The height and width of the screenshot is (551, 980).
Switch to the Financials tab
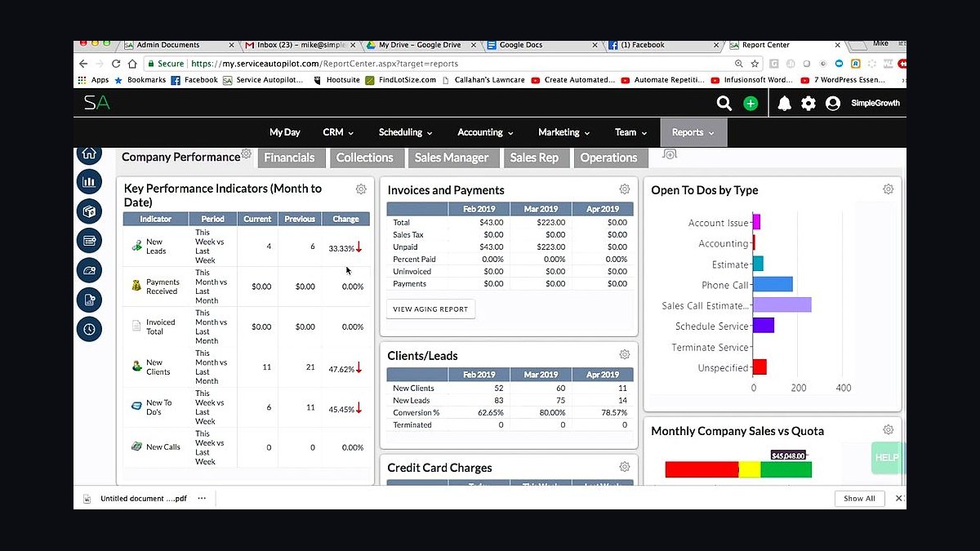tap(289, 158)
